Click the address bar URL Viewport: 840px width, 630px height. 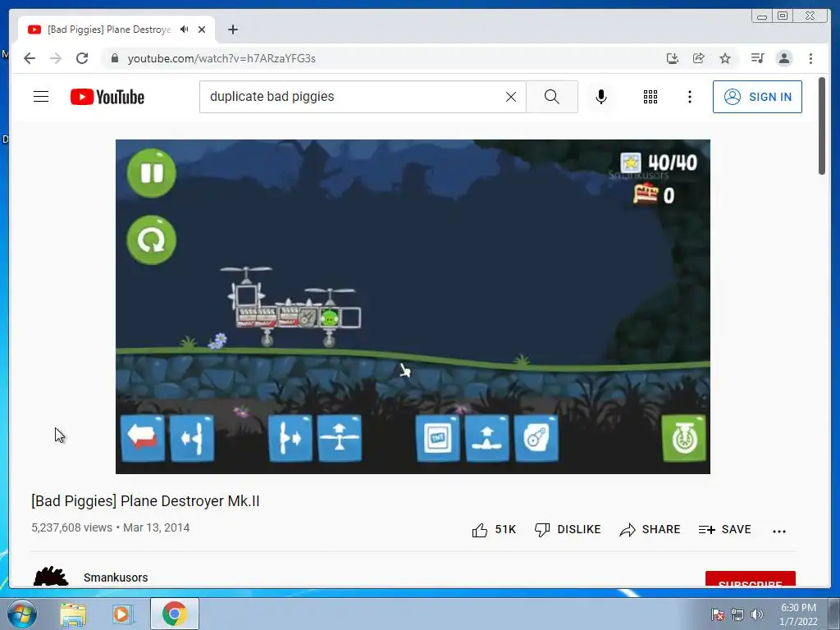coord(221,58)
